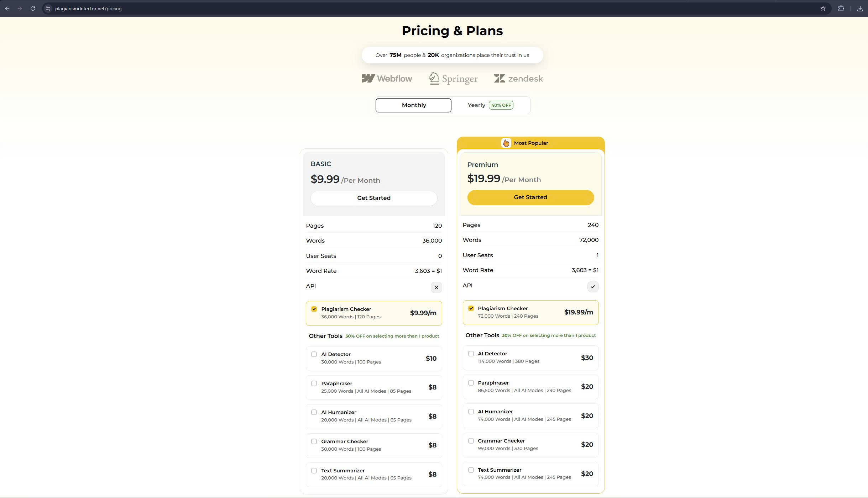Click the Premium Words value 72,000
The width and height of the screenshot is (868, 498).
coord(589,240)
